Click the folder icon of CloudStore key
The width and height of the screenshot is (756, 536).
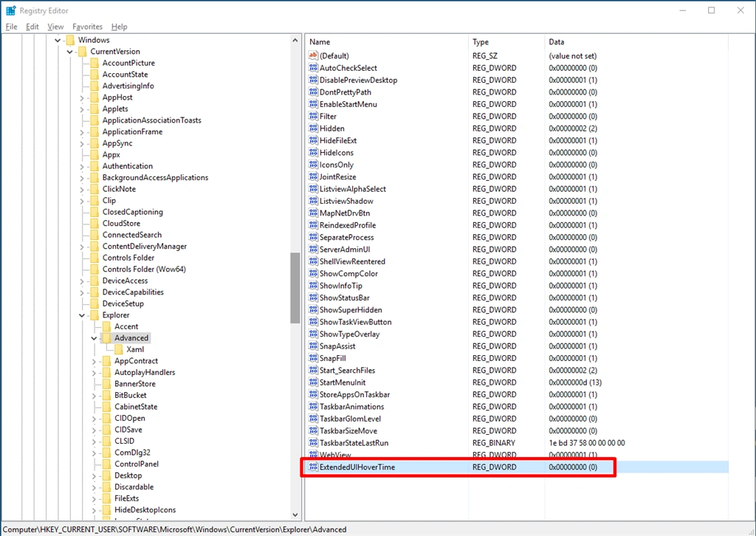tap(94, 224)
